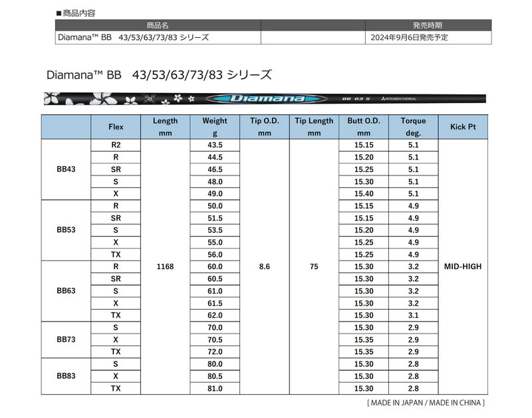The height and width of the screenshot is (418, 532).
Task: Click the '51.5' weight cell
Action: point(215,218)
